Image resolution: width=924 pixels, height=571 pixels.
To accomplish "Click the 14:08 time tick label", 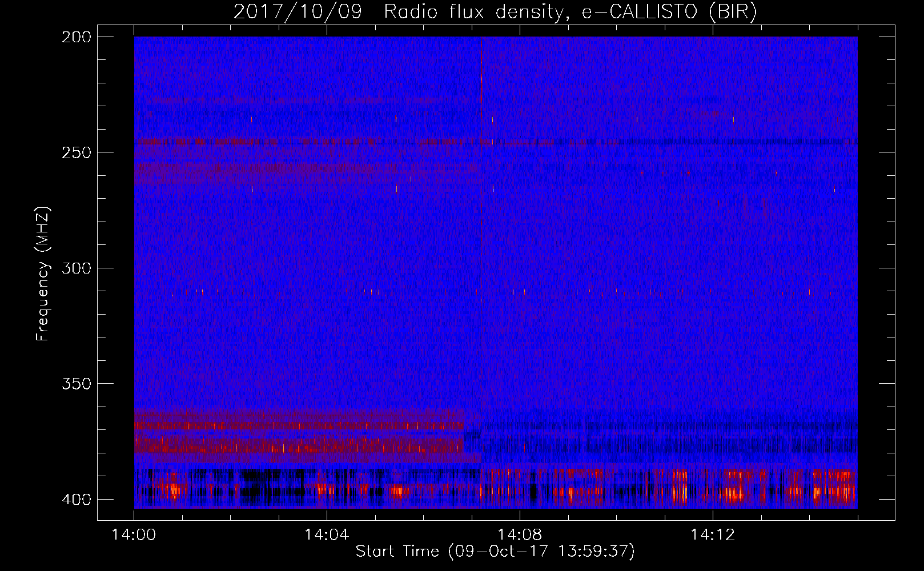I will (520, 535).
